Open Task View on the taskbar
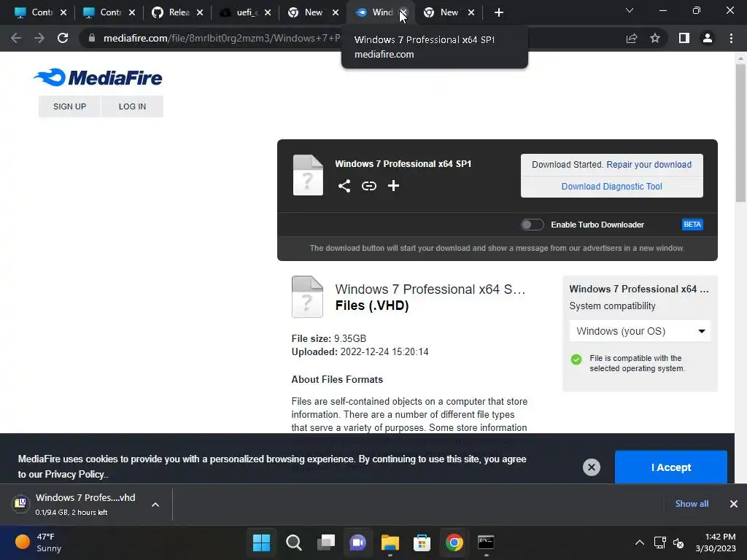This screenshot has width=747, height=560. (326, 542)
